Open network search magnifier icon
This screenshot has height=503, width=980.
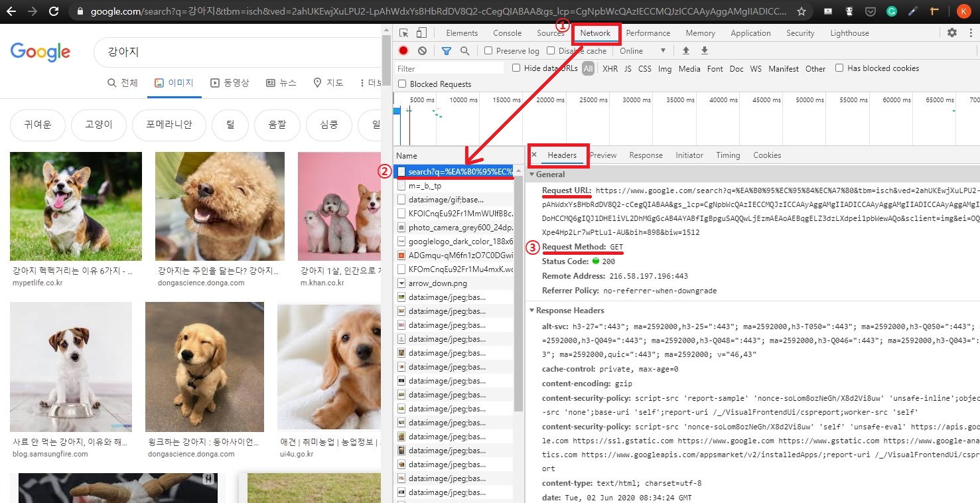(464, 50)
